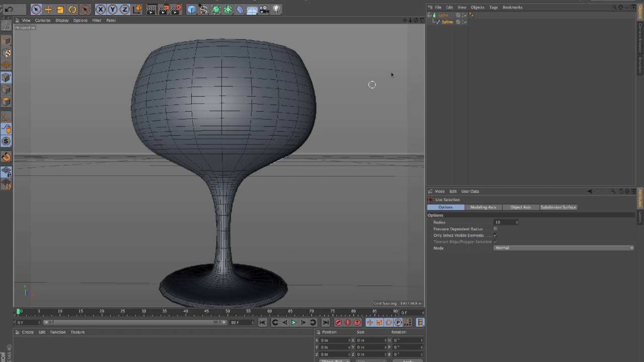
Task: Open Edit Render Settings icon
Action: [x=176, y=9]
